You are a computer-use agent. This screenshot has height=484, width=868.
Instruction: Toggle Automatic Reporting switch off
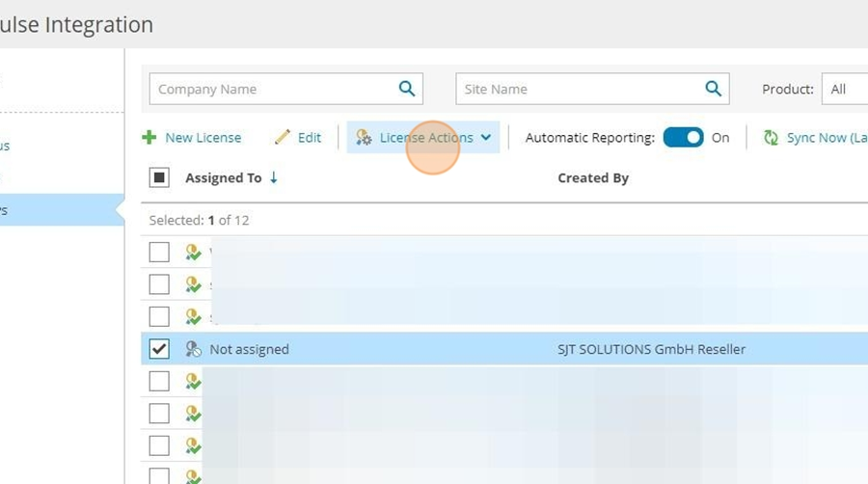[683, 138]
